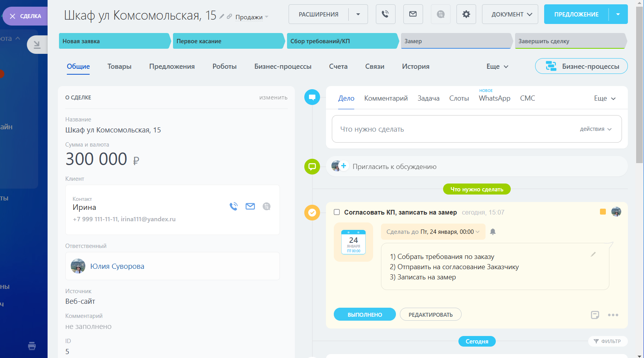Switch to the Комментарий activity tab
This screenshot has height=358, width=644.
click(x=386, y=98)
